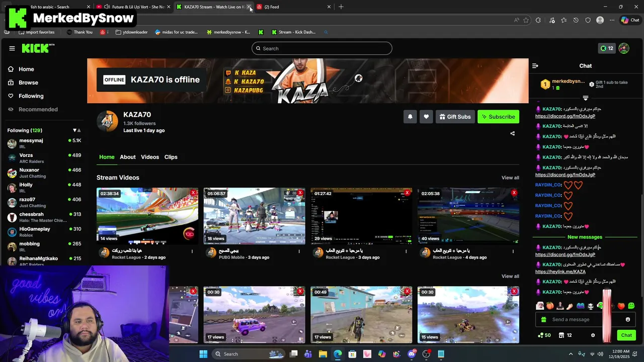Open the emoji picker in chat input
The height and width of the screenshot is (362, 644).
[x=628, y=320]
